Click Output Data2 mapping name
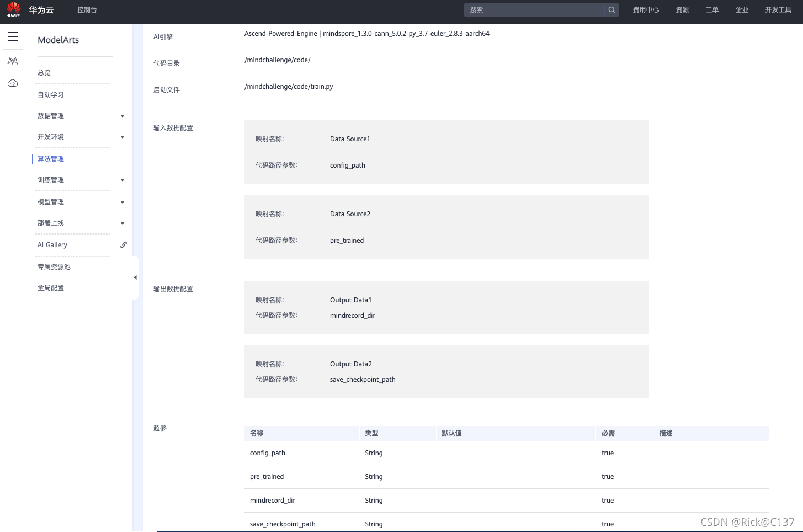Screen dimensions: 803x532 [x=351, y=364]
